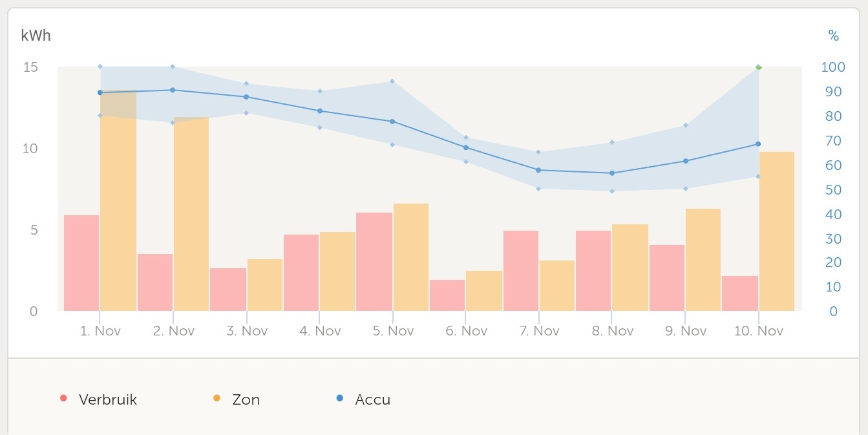This screenshot has width=868, height=435.
Task: Click the Accu maximum diamond on 5. Nov
Action: point(392,81)
